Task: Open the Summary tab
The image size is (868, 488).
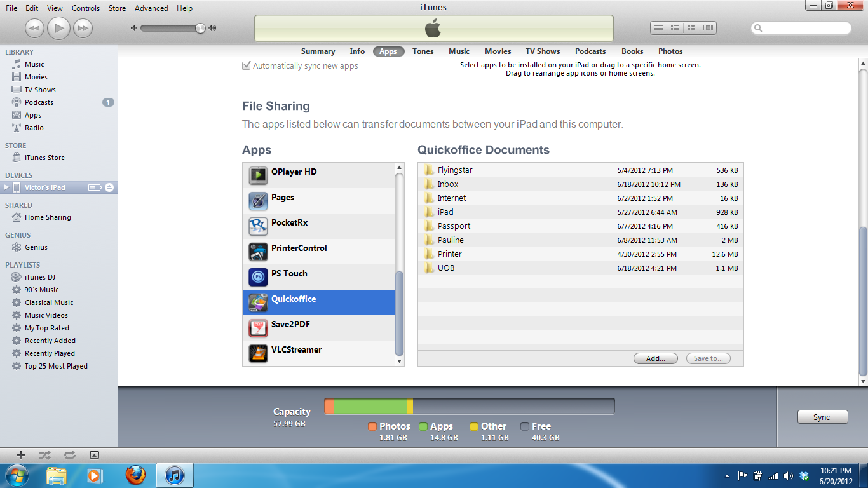Action: tap(318, 51)
